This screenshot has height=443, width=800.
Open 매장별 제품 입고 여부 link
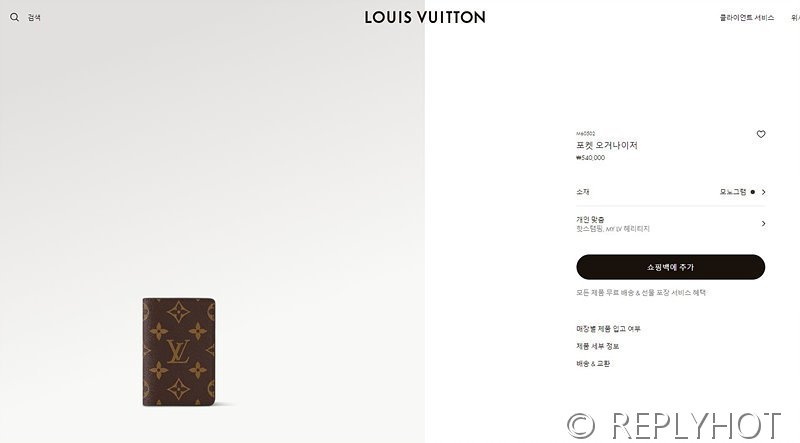(x=608, y=329)
